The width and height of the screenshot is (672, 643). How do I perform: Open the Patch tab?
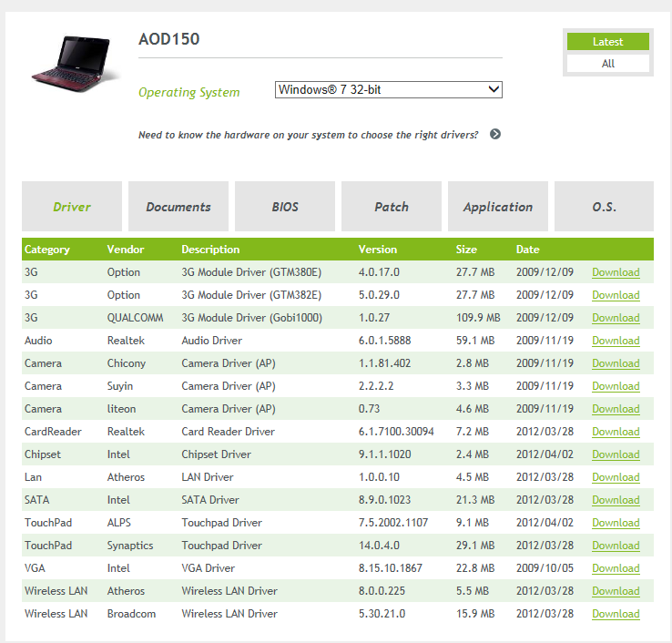click(392, 207)
